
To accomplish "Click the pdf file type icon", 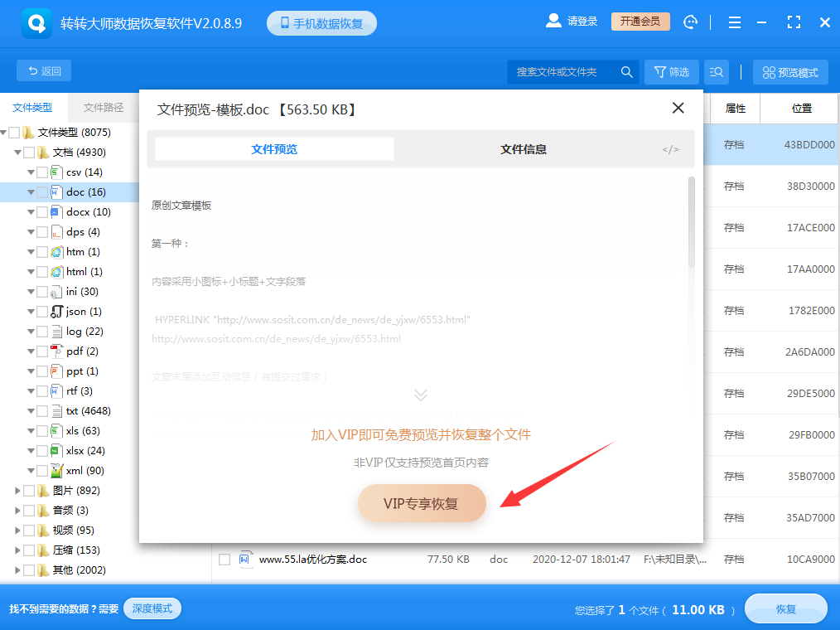I will click(56, 351).
